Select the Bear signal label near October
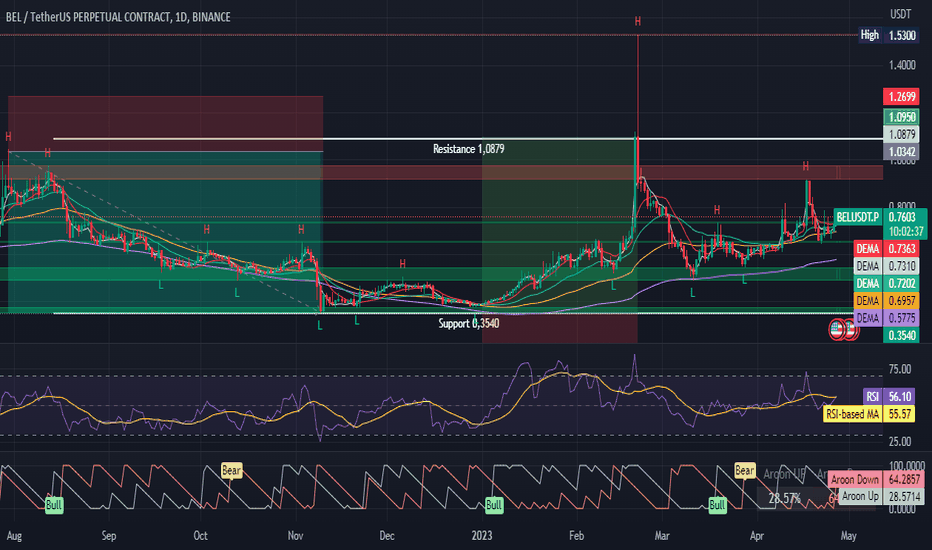Viewport: 932px width, 550px height. pyautogui.click(x=231, y=470)
